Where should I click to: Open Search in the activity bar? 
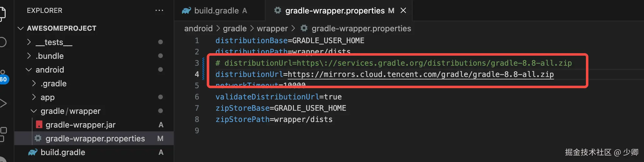tap(2, 42)
